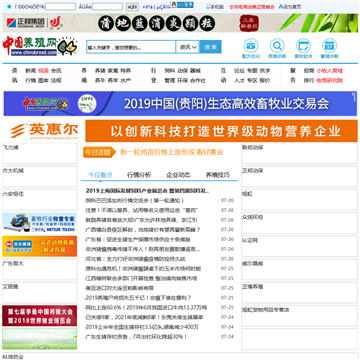Screen dimensions: 360x360
Task: Open the calendar icon on the right of the icon row
Action: click(329, 45)
